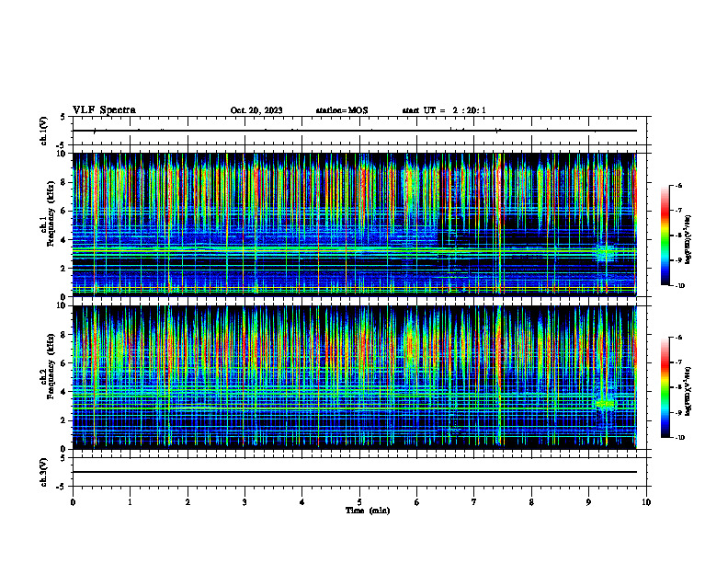Click the ch.3 flat waveform trace
Image resolution: width=728 pixels, height=563 pixels.
355,472
